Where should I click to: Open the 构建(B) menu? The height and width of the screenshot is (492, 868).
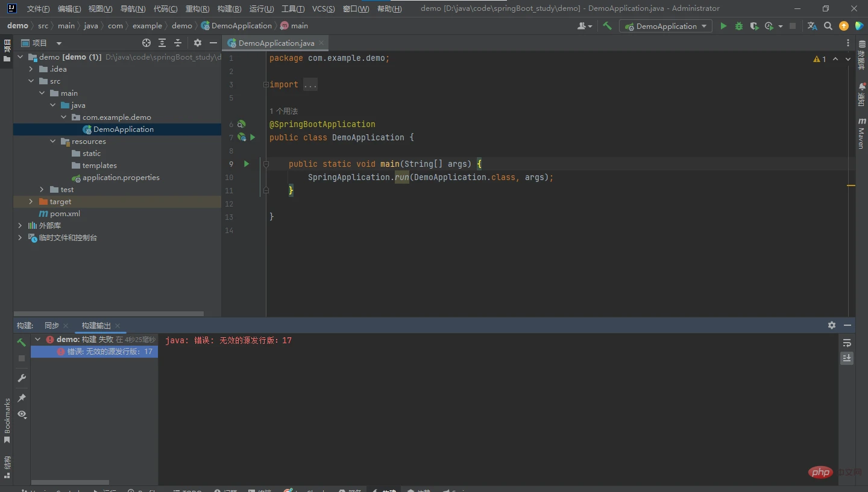coord(229,9)
